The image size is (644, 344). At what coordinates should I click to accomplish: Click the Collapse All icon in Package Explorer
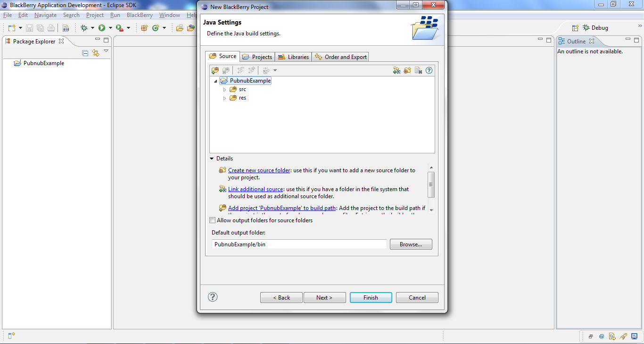pyautogui.click(x=85, y=53)
